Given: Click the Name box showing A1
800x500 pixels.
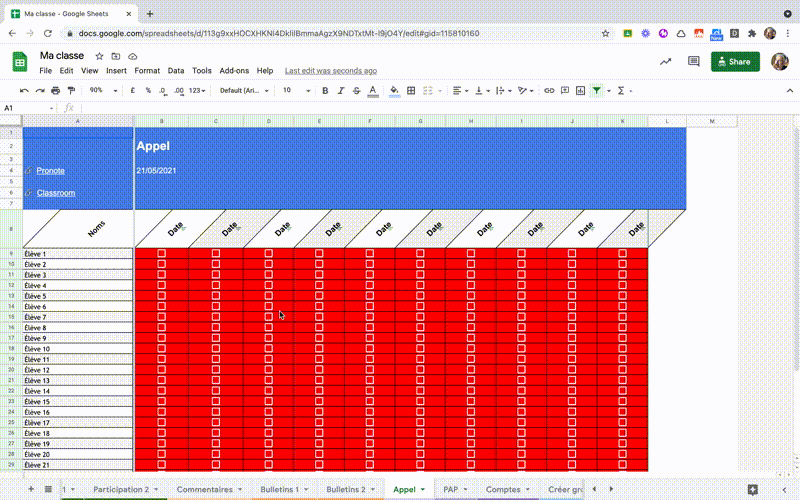Looking at the screenshot, I should [x=28, y=108].
